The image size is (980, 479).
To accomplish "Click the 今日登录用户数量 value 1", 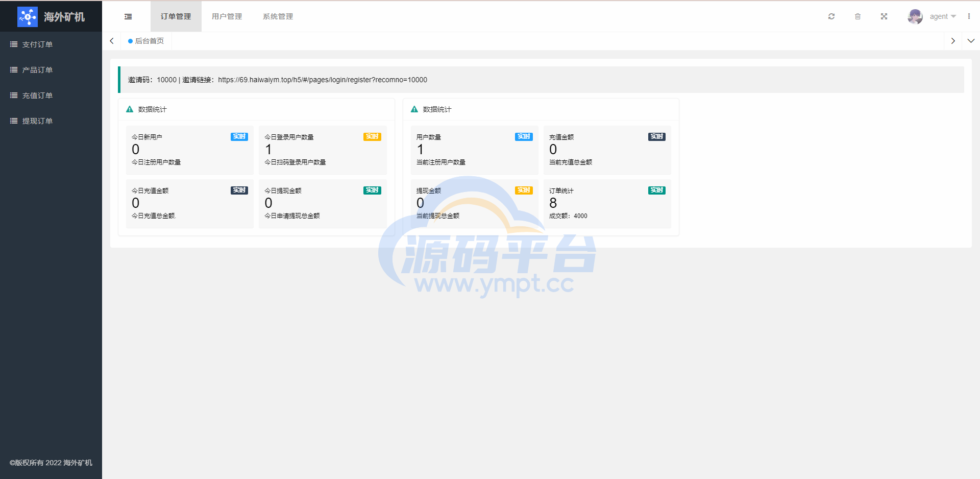I will click(x=268, y=150).
